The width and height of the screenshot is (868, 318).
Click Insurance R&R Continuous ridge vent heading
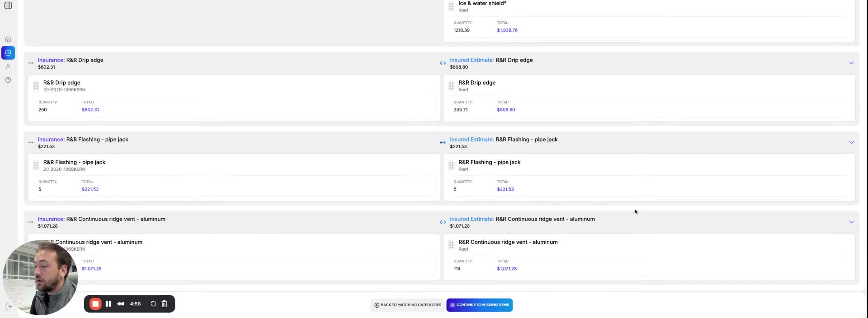pos(102,219)
